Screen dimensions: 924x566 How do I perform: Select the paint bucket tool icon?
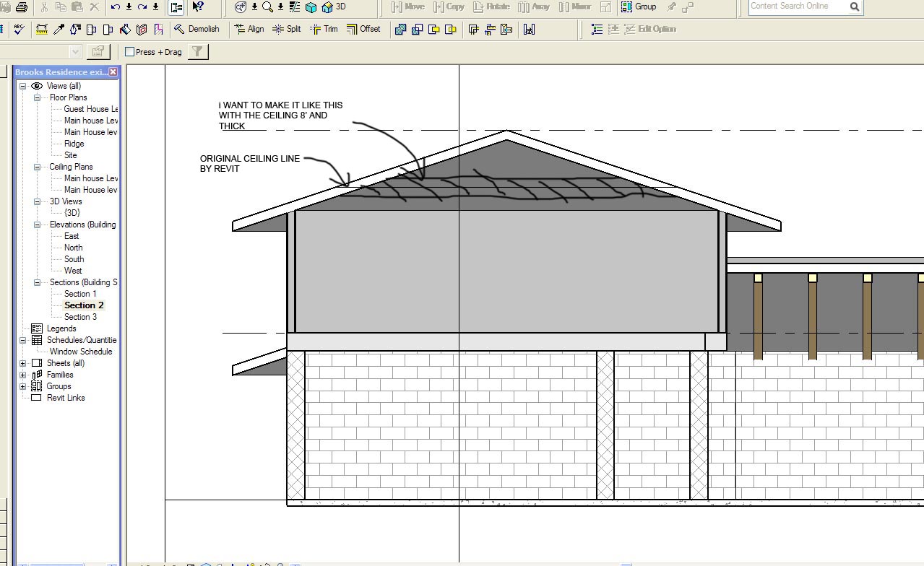click(x=125, y=29)
